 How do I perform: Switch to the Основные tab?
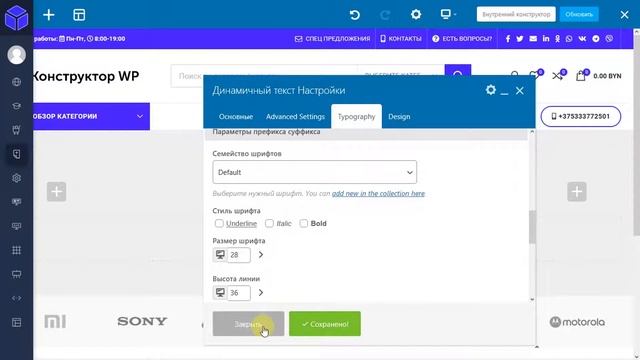236,117
